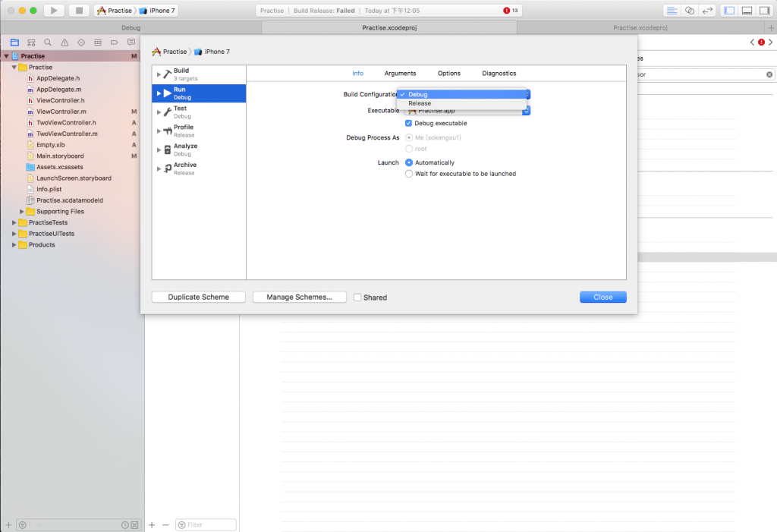This screenshot has width=777, height=532.
Task: Toggle the Debug executable checkbox
Action: pos(408,123)
